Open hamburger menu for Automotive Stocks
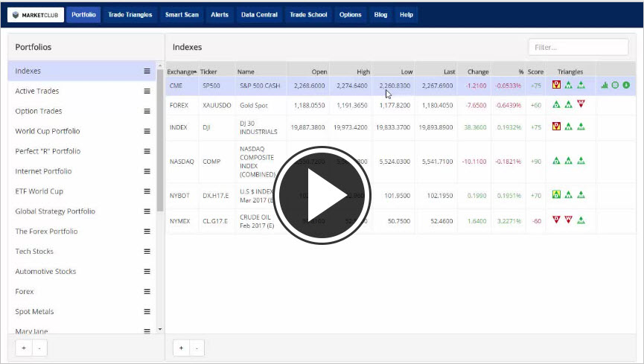Screen dimensions: 644x364 [x=147, y=272]
